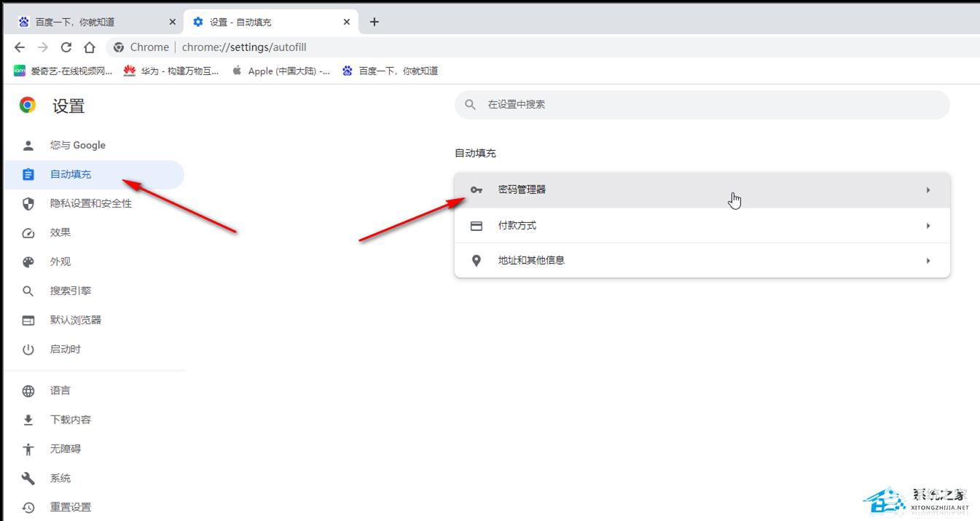Open the 爱奇艺 bookmark
Image resolution: width=980 pixels, height=521 pixels.
[63, 71]
